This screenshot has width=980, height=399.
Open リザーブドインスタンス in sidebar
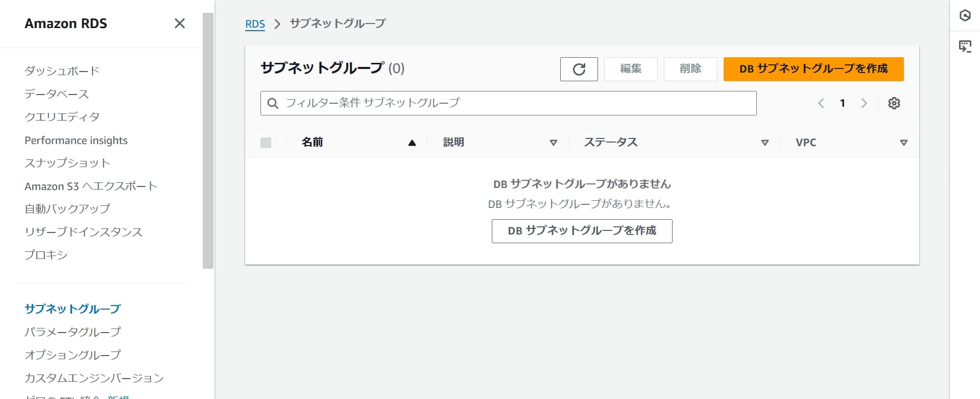click(84, 232)
